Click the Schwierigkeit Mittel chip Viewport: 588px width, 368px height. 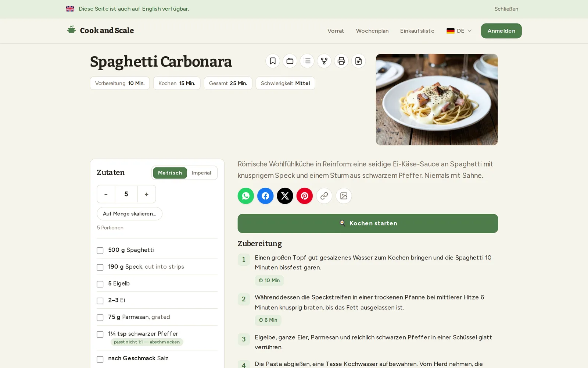click(x=286, y=83)
